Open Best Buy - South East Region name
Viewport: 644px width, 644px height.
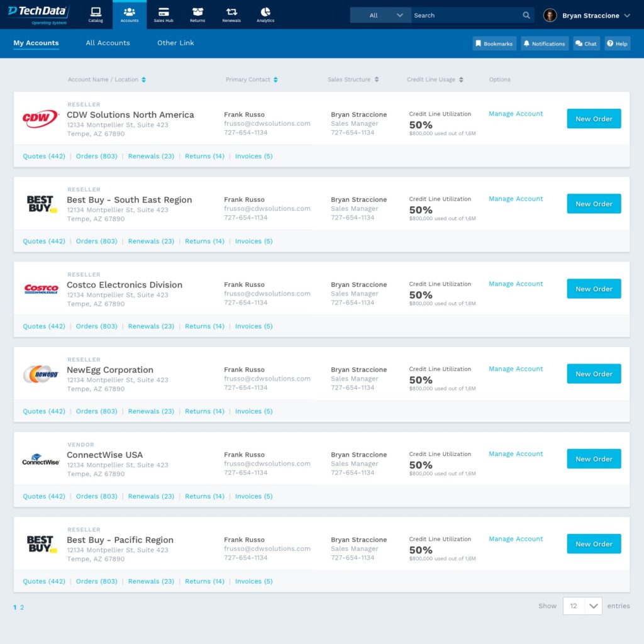click(x=130, y=199)
